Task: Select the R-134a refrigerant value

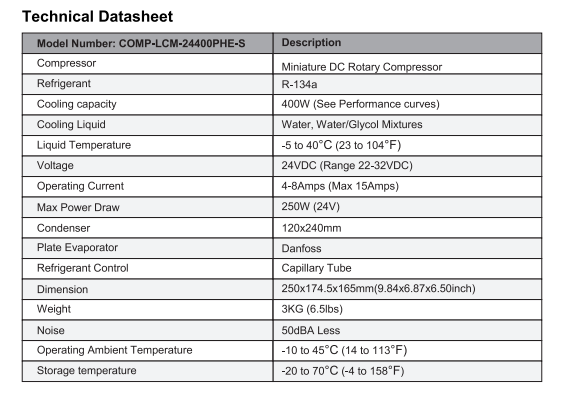Action: [x=299, y=85]
